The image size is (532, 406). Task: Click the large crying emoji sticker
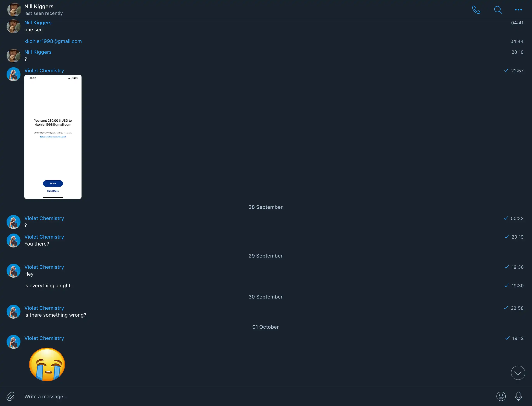[47, 364]
